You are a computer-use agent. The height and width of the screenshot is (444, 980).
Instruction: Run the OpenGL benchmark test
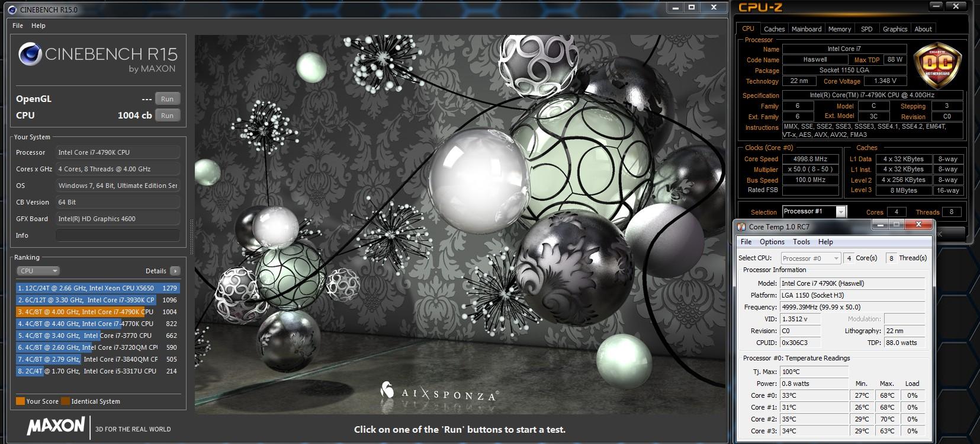(x=168, y=99)
